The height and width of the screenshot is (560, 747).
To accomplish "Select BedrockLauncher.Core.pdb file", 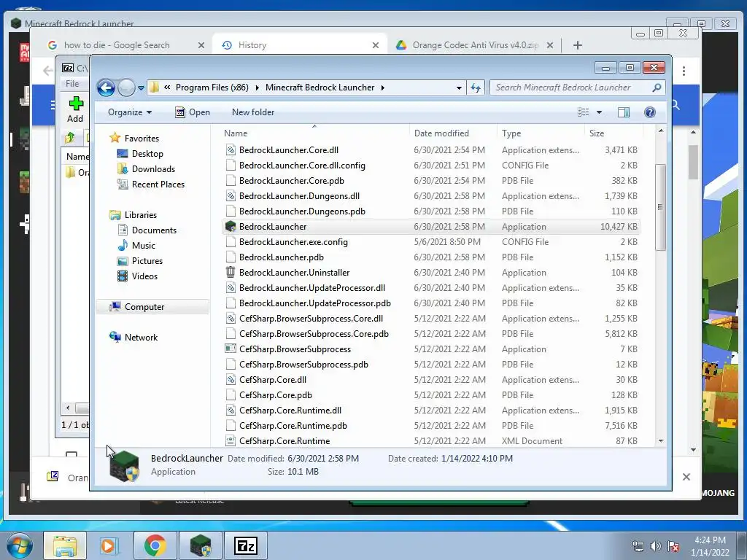I will 292,181.
